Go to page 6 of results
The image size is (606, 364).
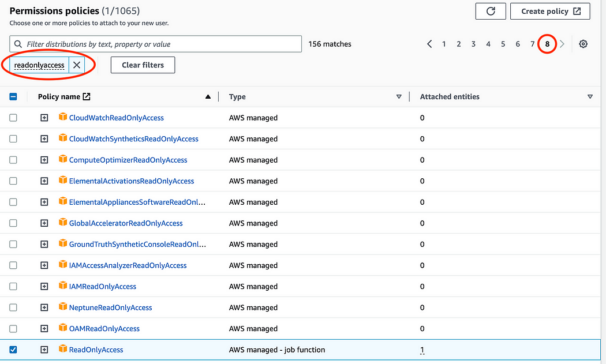point(518,44)
